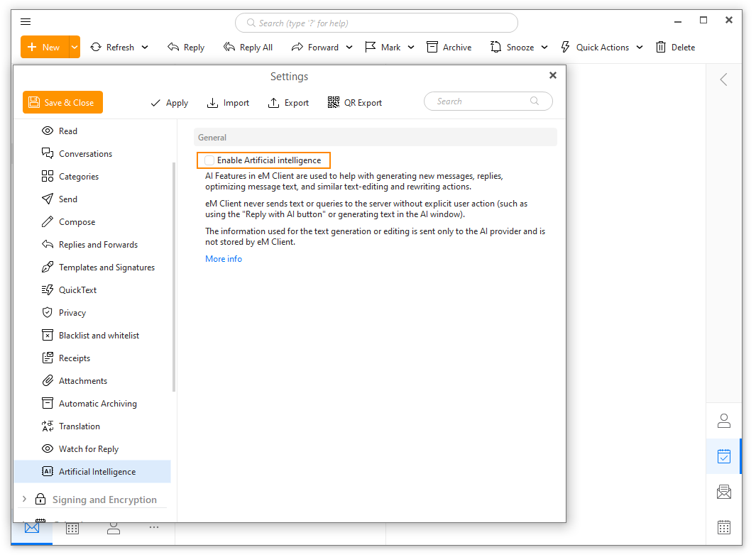The height and width of the screenshot is (557, 756).
Task: Switch to Calendar in bottom navigation
Action: tap(72, 529)
